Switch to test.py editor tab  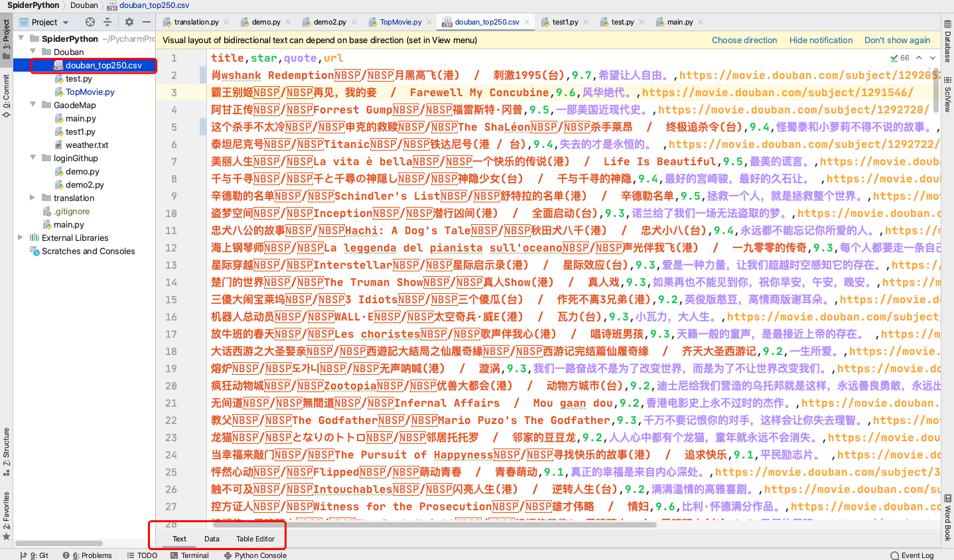622,22
